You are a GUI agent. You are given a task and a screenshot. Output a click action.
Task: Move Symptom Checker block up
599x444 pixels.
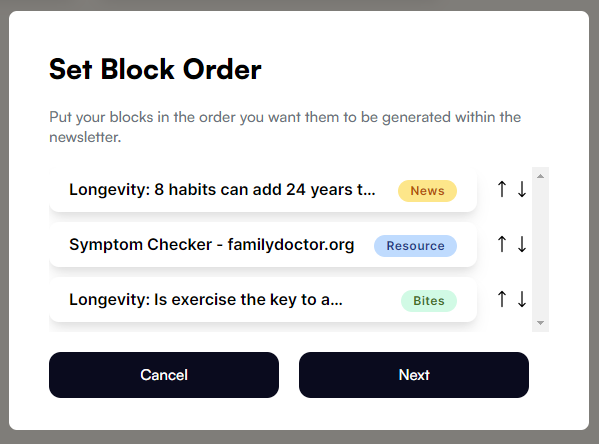[x=502, y=244]
